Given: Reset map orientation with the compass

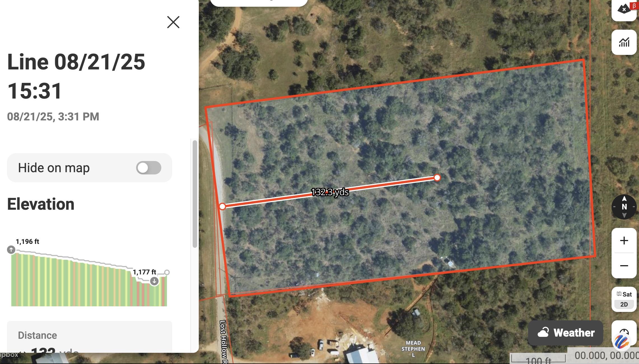Looking at the screenshot, I should 624,207.
